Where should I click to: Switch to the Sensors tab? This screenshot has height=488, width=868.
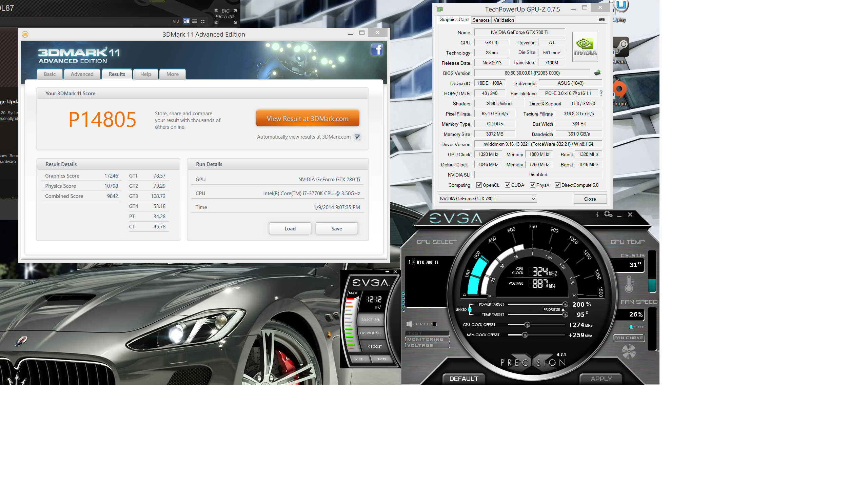[481, 20]
